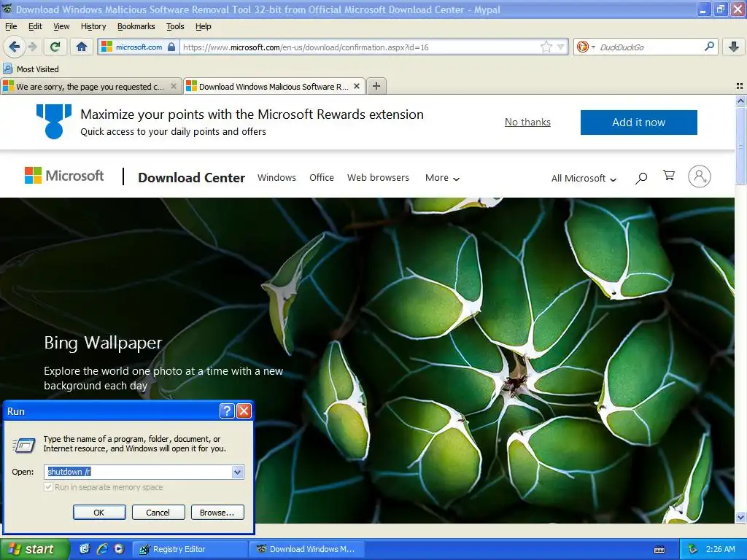Open a new tab with plus button
This screenshot has width=747, height=560.
[x=376, y=86]
